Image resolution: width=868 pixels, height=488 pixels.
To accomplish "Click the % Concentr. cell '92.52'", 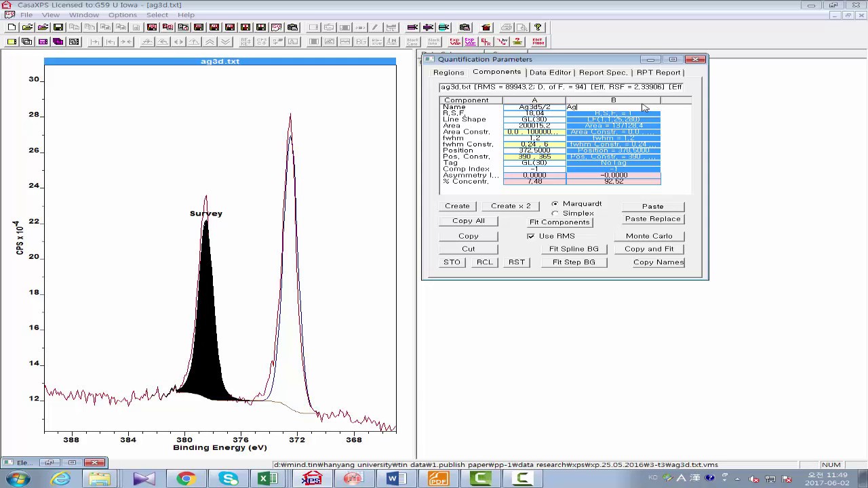I will 613,182.
